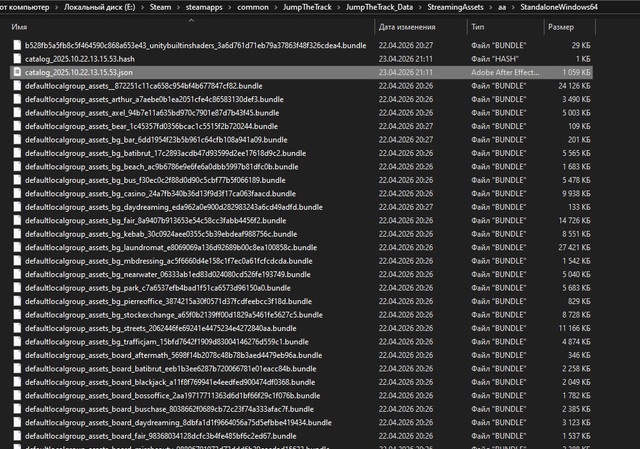640x449 pixels.
Task: Click the Adobe After Effect... type cell
Action: click(x=505, y=72)
